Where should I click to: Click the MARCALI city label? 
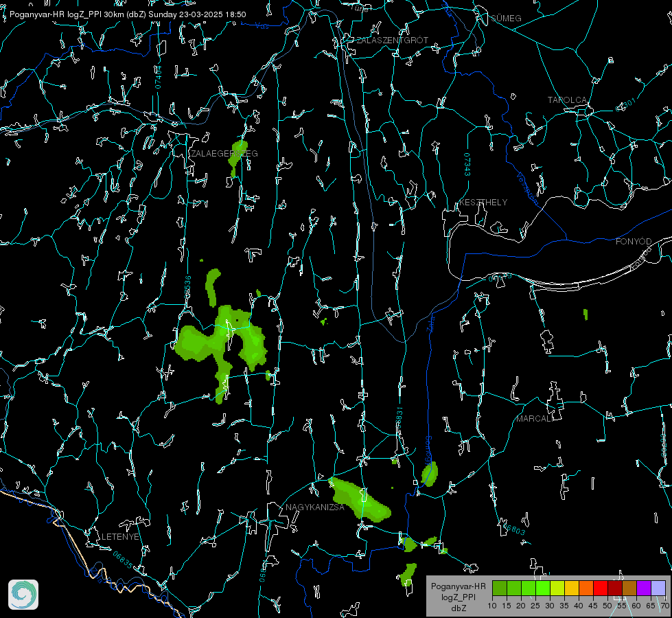coord(535,419)
